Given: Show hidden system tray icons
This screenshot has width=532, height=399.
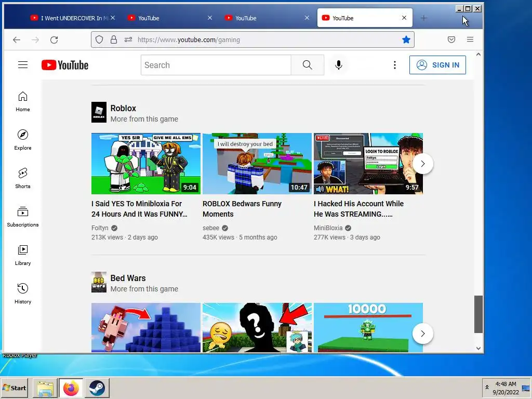Looking at the screenshot, I should coord(487,388).
